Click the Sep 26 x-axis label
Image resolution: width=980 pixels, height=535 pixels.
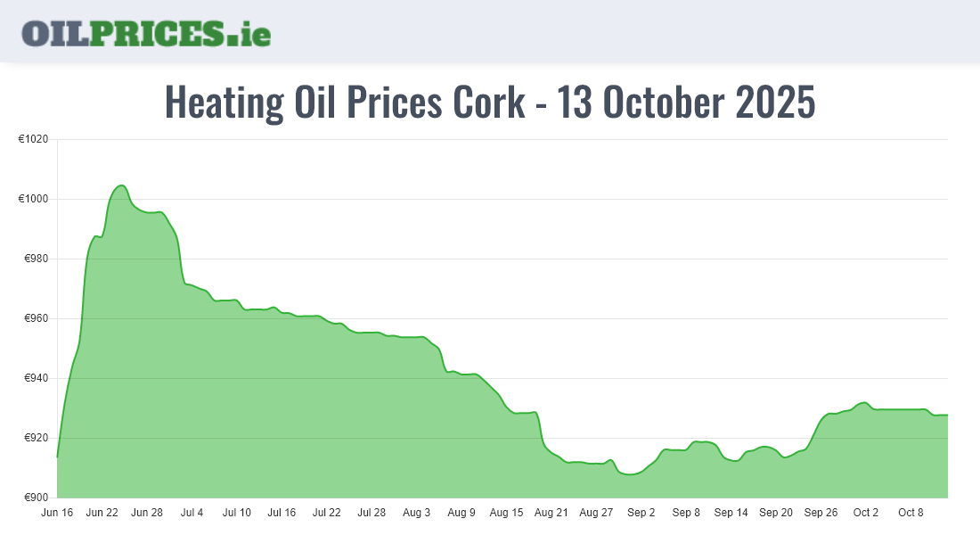[x=821, y=513]
